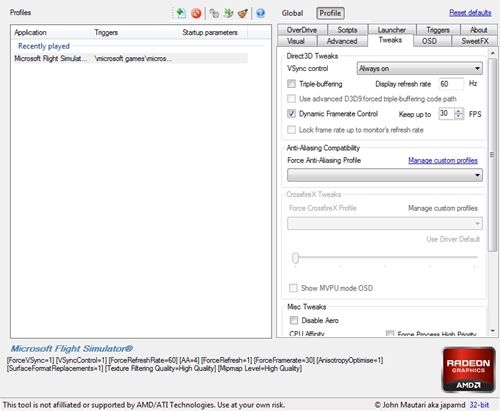Uncheck Dynamic Framerate Control
The image size is (500, 411).
point(291,114)
